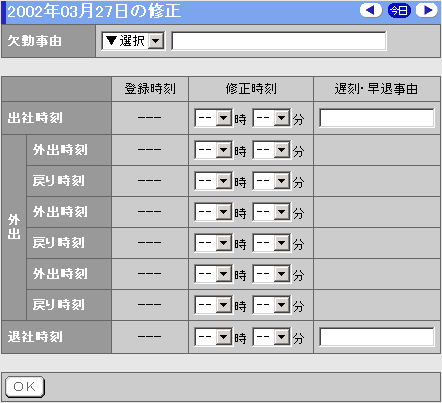Click the 欠勤事由 text field
This screenshot has width=442, height=403.
[279, 41]
